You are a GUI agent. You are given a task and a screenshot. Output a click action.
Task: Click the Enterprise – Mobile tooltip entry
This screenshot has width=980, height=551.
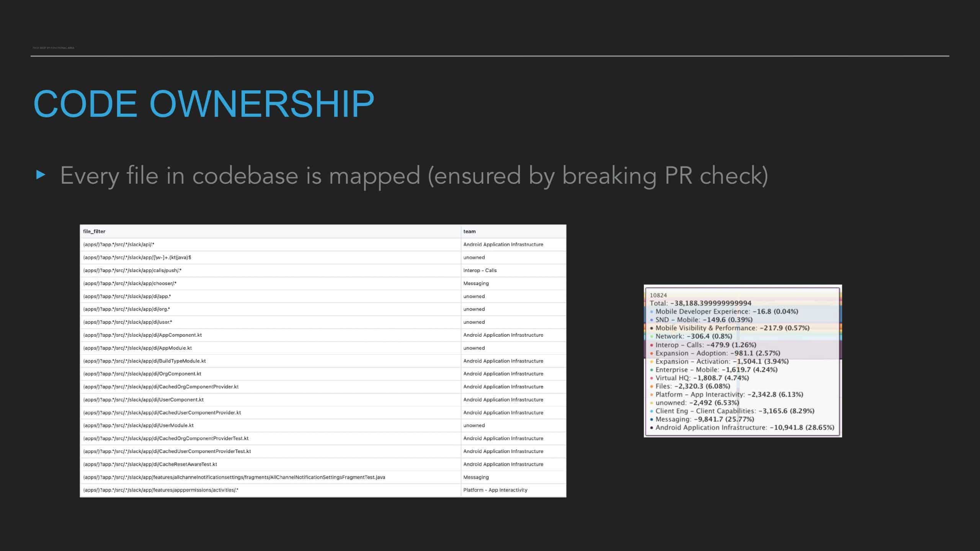714,370
